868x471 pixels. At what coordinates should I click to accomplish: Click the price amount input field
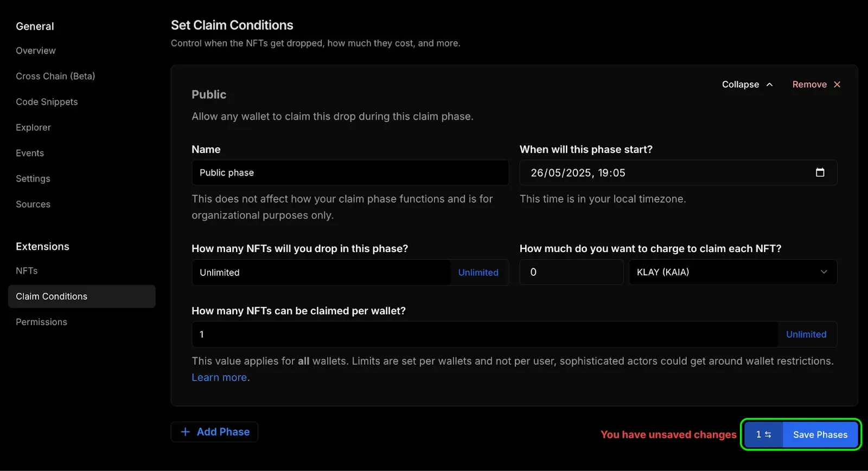click(x=571, y=272)
